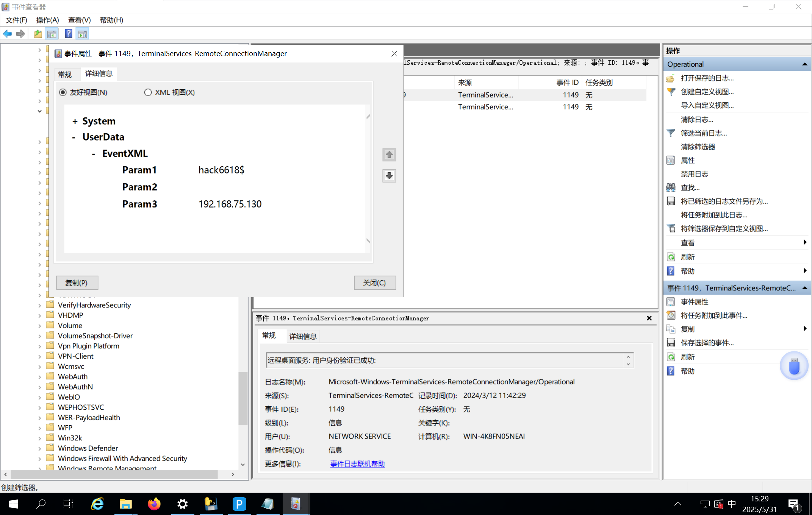Open the 操作(A) menu

(x=47, y=20)
